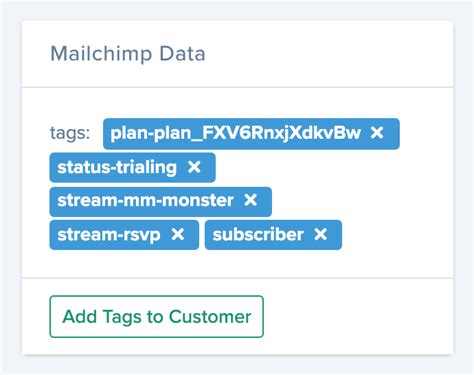This screenshot has width=474, height=375.
Task: Remove the status-trialing tag via X icon
Action: coord(194,167)
